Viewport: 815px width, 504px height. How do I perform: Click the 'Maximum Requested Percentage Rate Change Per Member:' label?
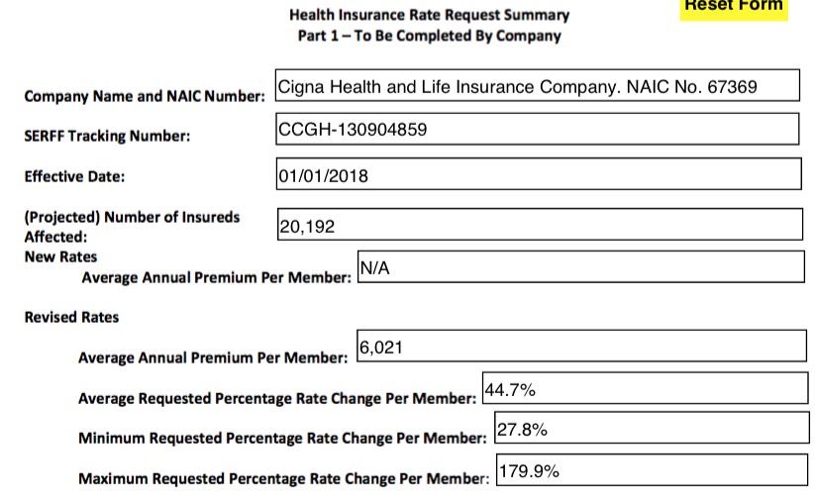(x=283, y=478)
